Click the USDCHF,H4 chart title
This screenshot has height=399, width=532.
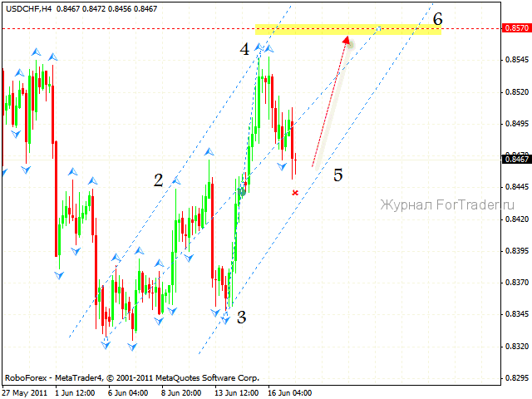click(29, 9)
